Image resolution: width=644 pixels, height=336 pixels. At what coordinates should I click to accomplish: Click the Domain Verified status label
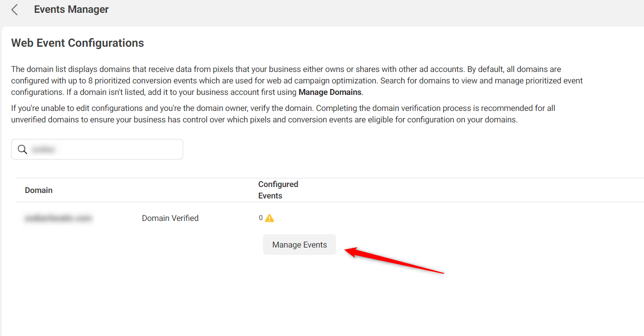(170, 218)
